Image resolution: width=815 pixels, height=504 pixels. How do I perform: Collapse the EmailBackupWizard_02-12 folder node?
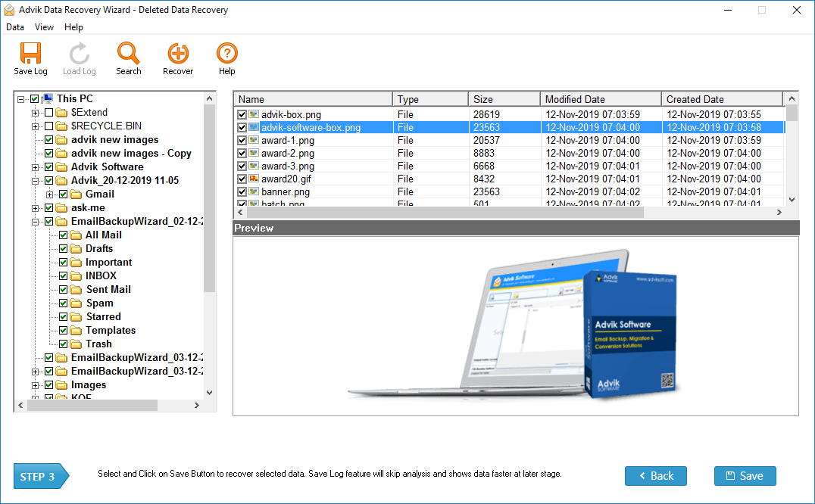35,222
